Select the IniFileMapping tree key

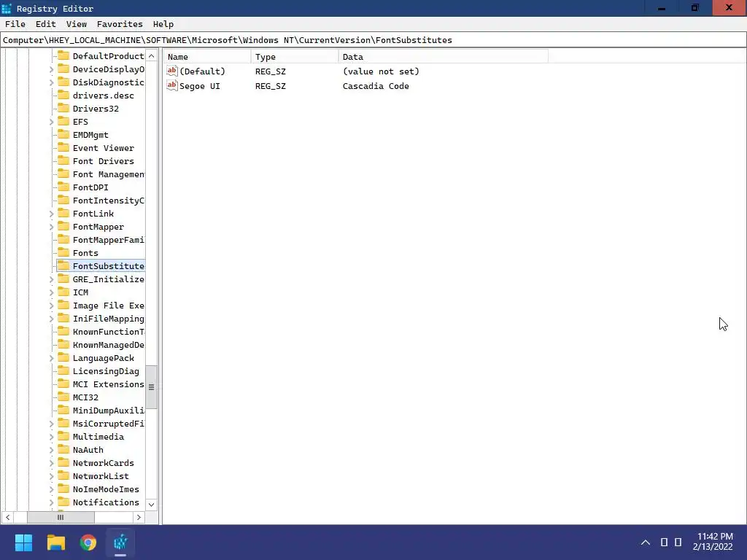[108, 319]
